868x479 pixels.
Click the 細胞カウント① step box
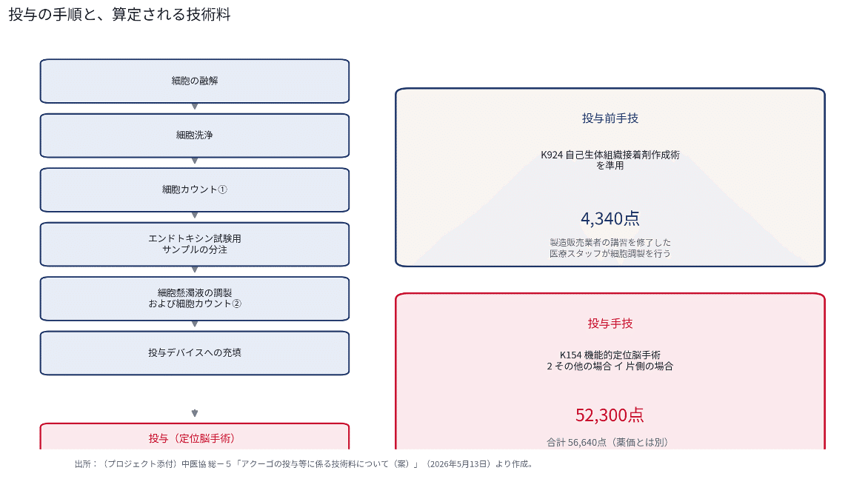195,190
